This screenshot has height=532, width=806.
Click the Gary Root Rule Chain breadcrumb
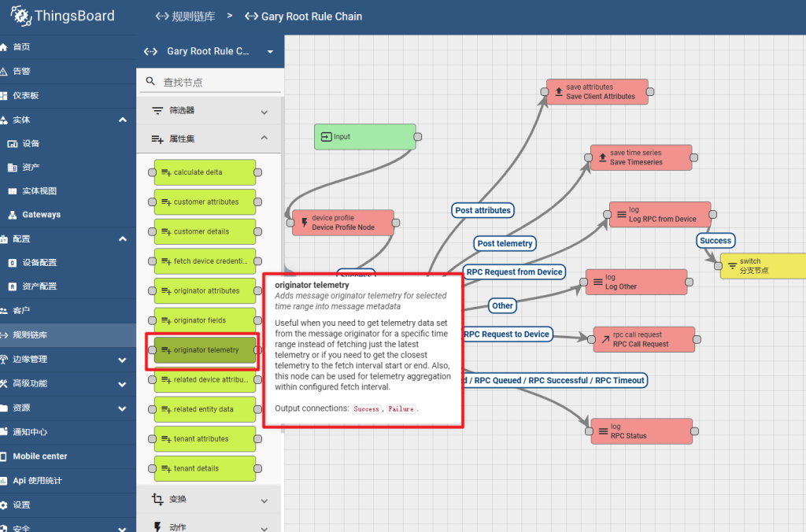tap(304, 17)
